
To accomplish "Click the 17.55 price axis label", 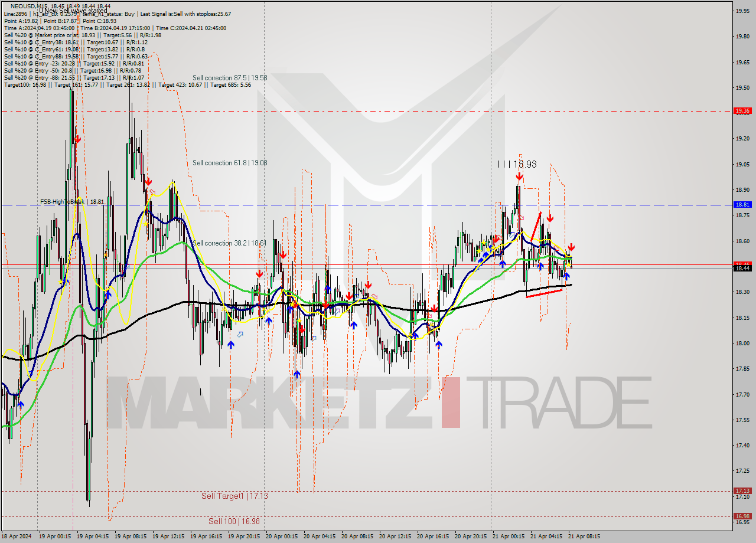I will click(x=742, y=420).
